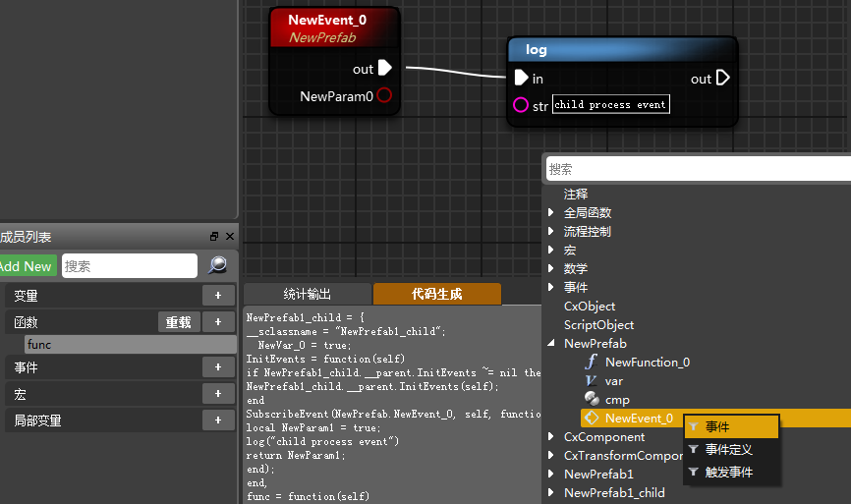Click the magenta str input pin
Screen dimensions: 851x504
pos(521,105)
